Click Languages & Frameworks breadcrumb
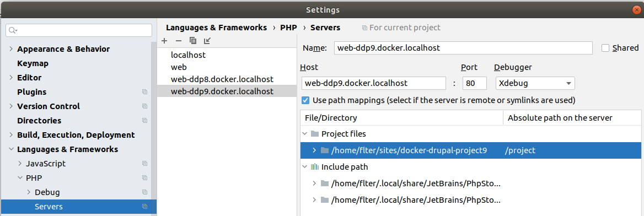The height and width of the screenshot is (216, 644). pyautogui.click(x=217, y=28)
